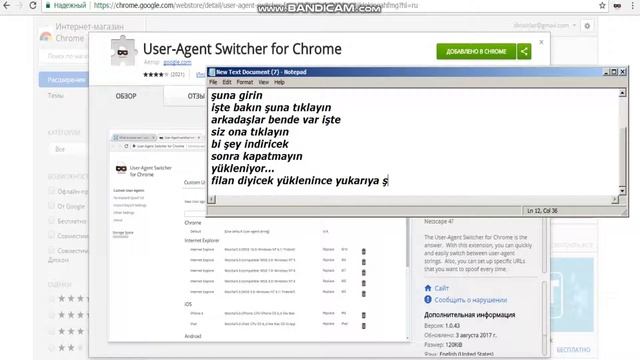640x360 pixels.
Task: Open the Chrome three-dot menu
Action: [633, 5]
